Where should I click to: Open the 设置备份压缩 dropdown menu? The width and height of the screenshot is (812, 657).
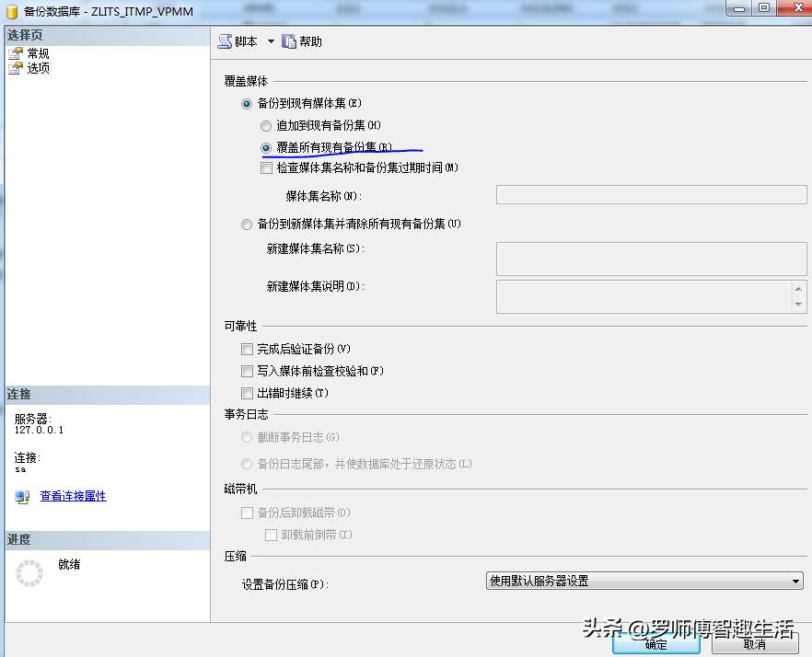[x=797, y=581]
